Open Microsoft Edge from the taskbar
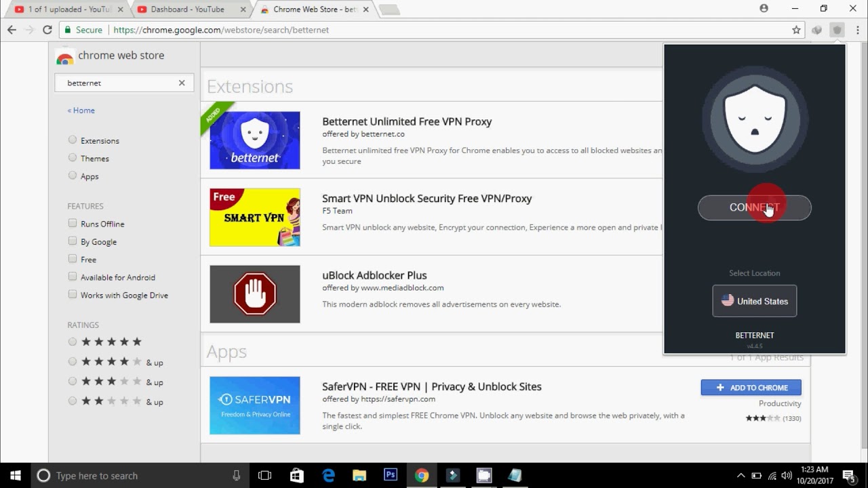This screenshot has width=868, height=488. tap(328, 476)
